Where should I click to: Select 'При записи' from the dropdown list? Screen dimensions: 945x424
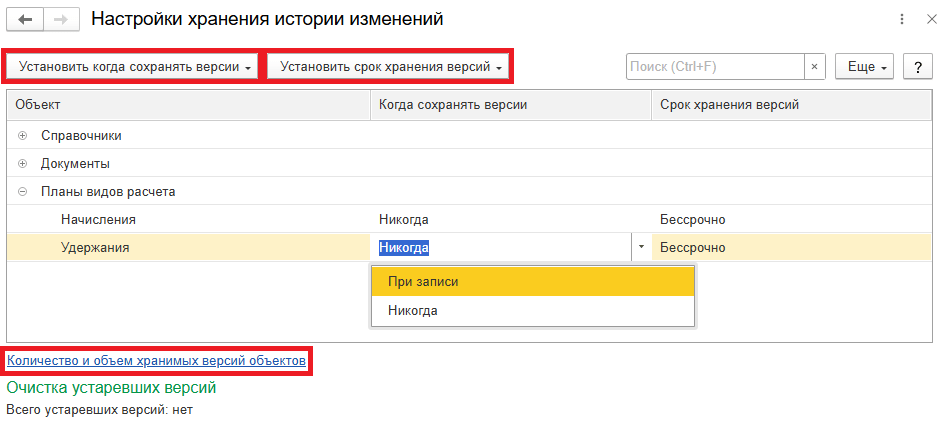(423, 282)
